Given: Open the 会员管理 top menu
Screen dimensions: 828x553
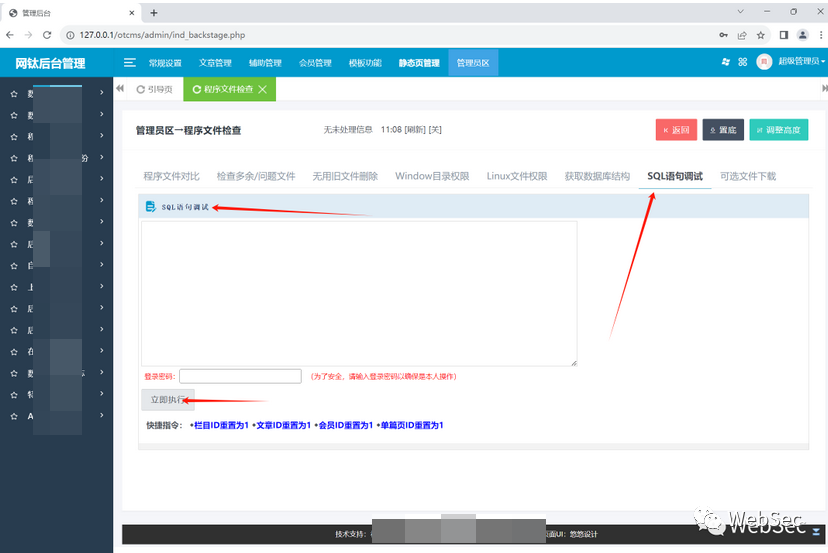Looking at the screenshot, I should point(315,63).
